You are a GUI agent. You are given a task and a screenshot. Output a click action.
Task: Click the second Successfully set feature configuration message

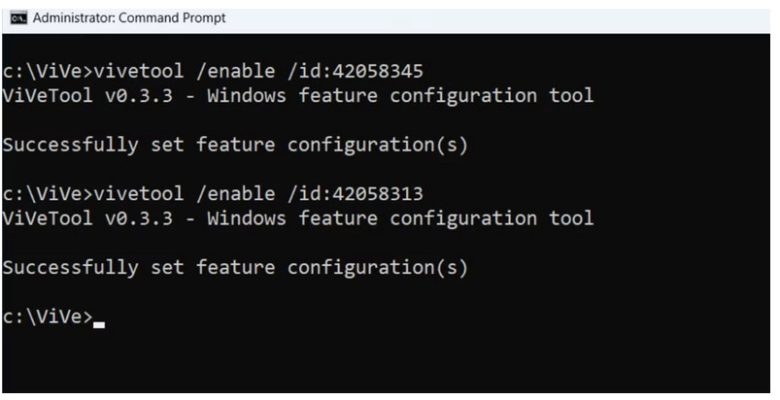[235, 268]
